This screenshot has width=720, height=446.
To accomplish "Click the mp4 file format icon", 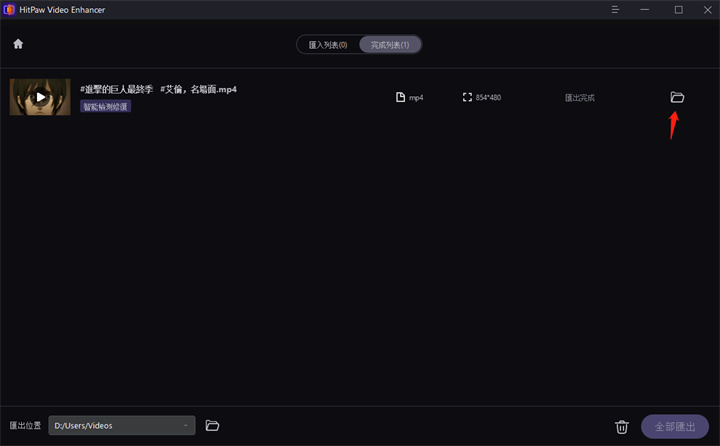I will 400,97.
